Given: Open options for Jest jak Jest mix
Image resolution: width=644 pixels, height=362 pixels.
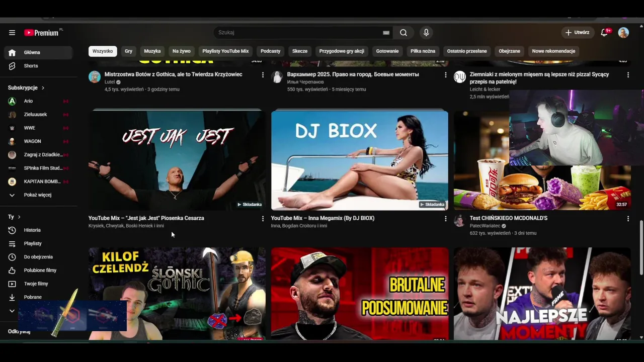Looking at the screenshot, I should tap(263, 219).
